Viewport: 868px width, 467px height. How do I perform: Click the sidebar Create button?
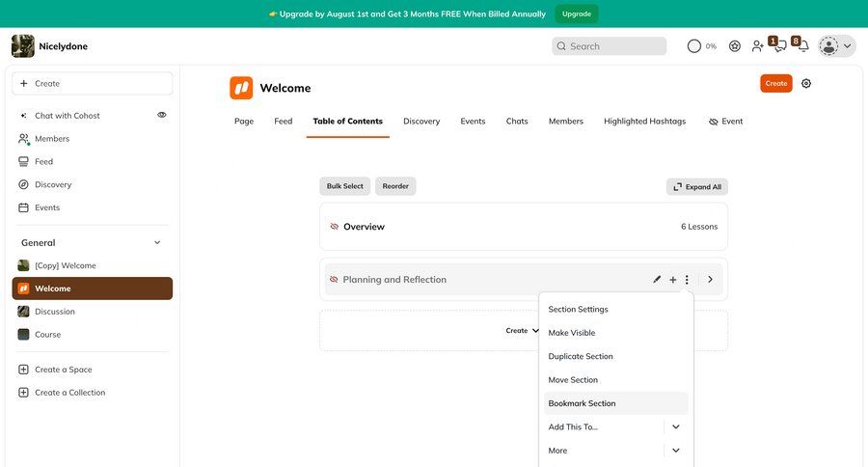point(92,84)
